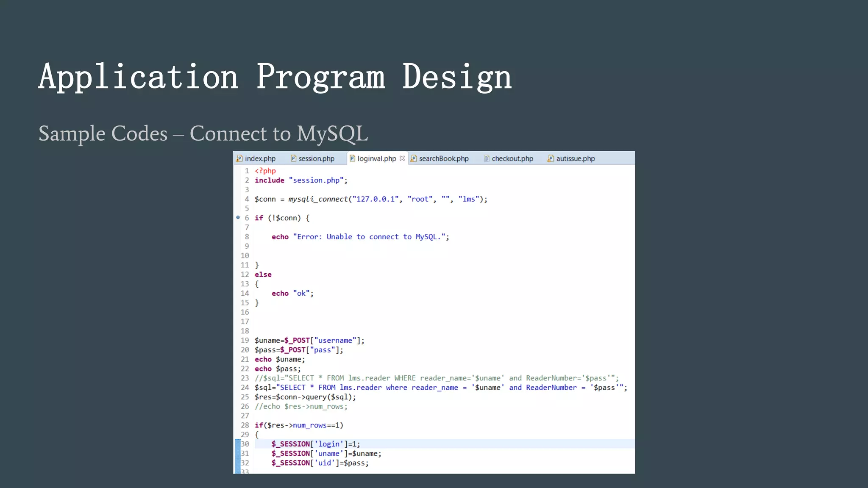The image size is (868, 488).
Task: Click the loginval.php file icon
Action: 352,158
